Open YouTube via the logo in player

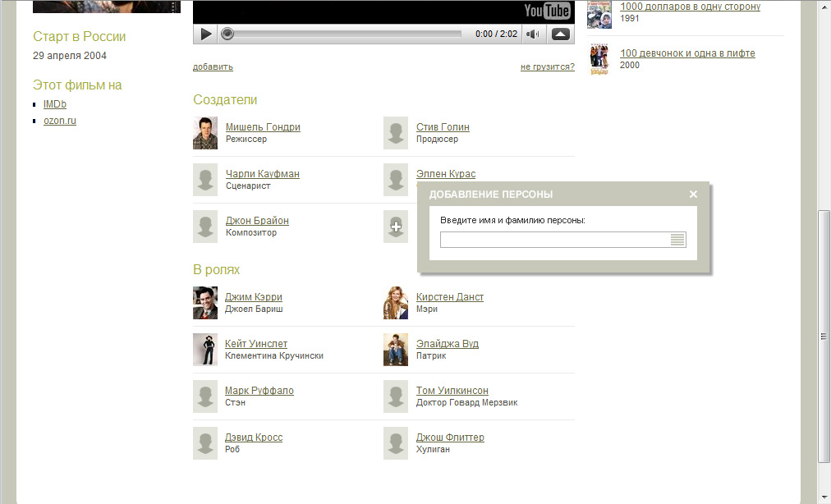click(x=547, y=11)
